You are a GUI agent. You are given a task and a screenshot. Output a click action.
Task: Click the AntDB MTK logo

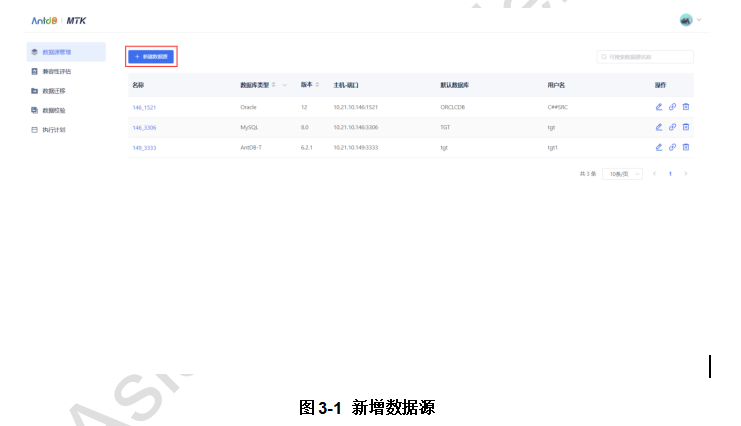point(59,20)
